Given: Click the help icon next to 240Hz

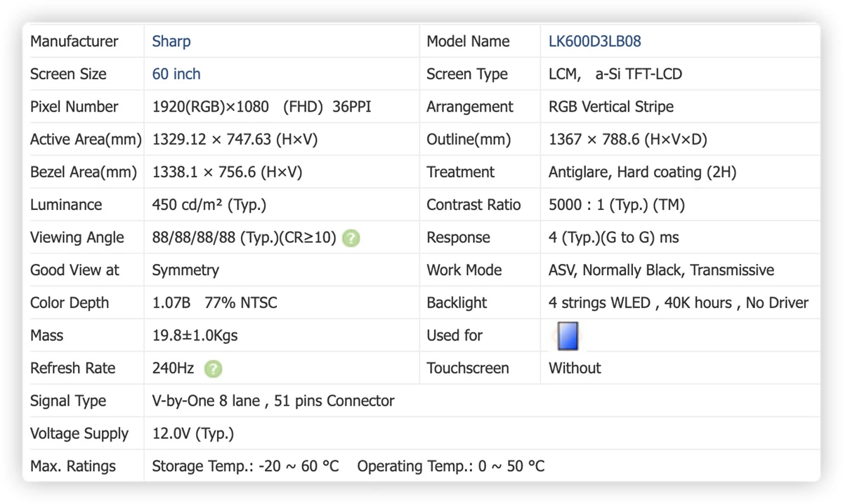Looking at the screenshot, I should pos(213,369).
